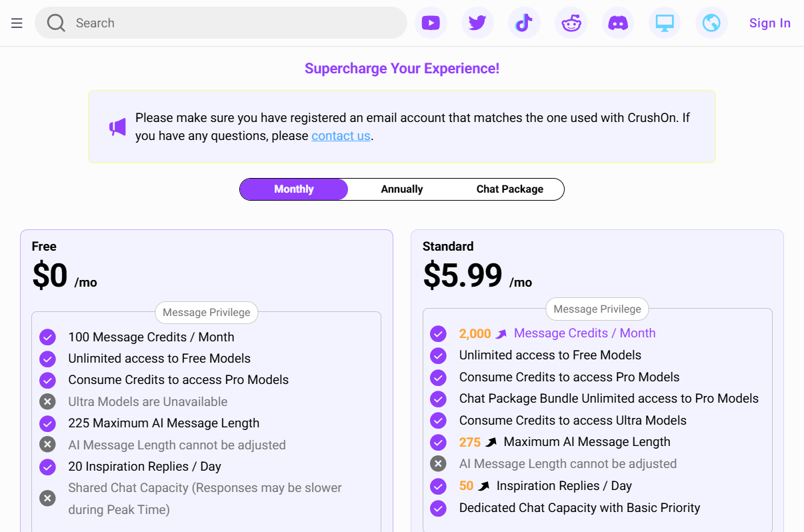Click 'Dedicated Chat Capacity with Basic Priority' text
This screenshot has height=532, width=804.
[x=579, y=508]
